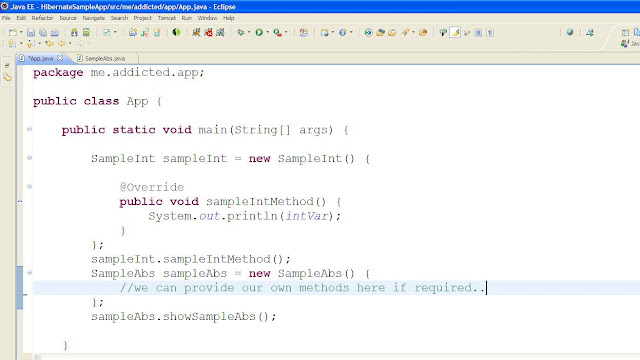Open the Run configurations dropdown arrow
Viewport: 640px width, 360px height.
(268, 33)
